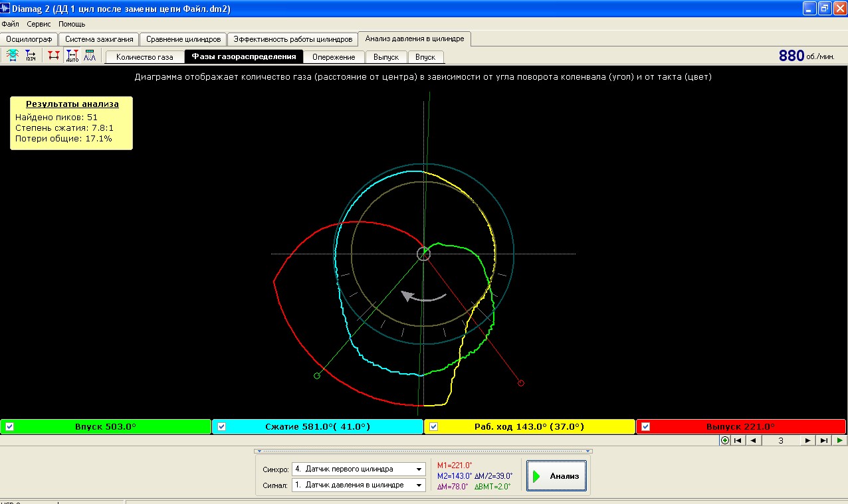
Task: Click the AUTO markers toolbar icon
Action: pos(72,56)
